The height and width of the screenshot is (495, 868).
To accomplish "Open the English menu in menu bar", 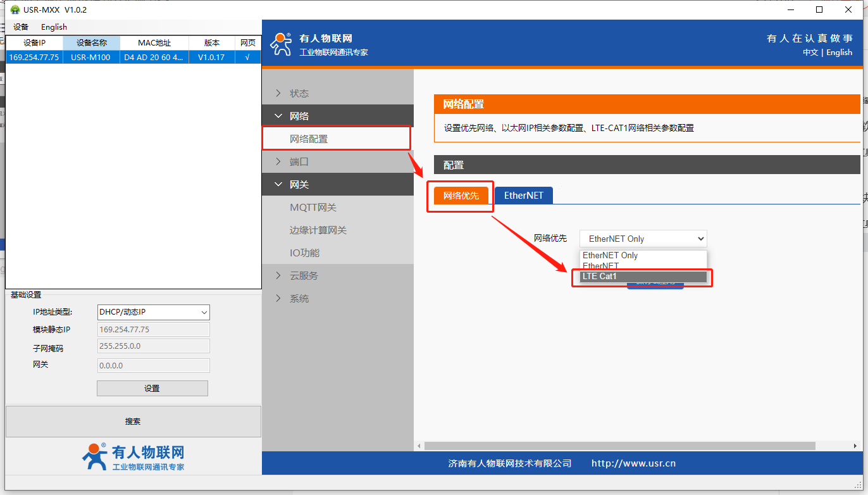I will click(x=54, y=27).
